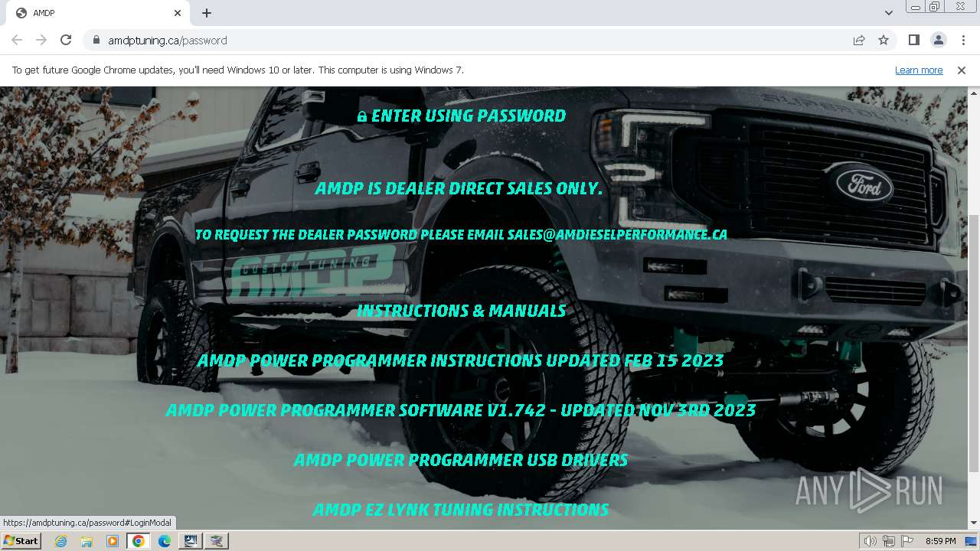This screenshot has height=551, width=980.
Task: Open the Action Center flag icon
Action: (x=907, y=541)
